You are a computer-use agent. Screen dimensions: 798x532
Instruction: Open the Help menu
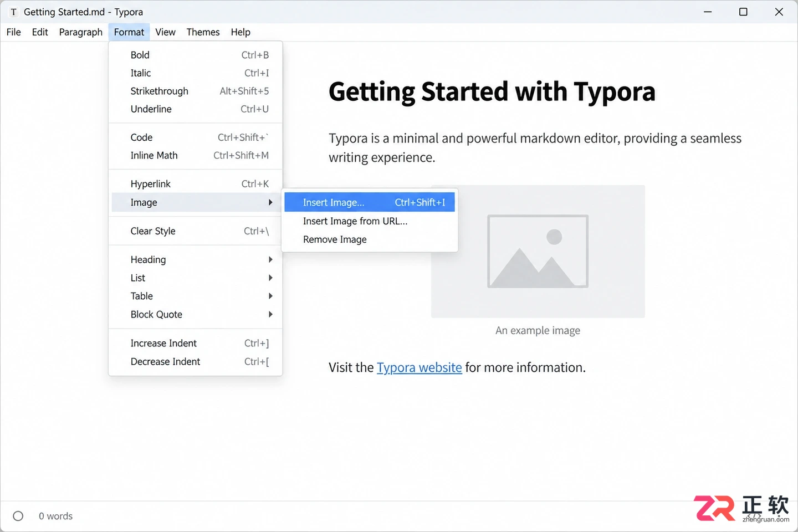pyautogui.click(x=241, y=32)
